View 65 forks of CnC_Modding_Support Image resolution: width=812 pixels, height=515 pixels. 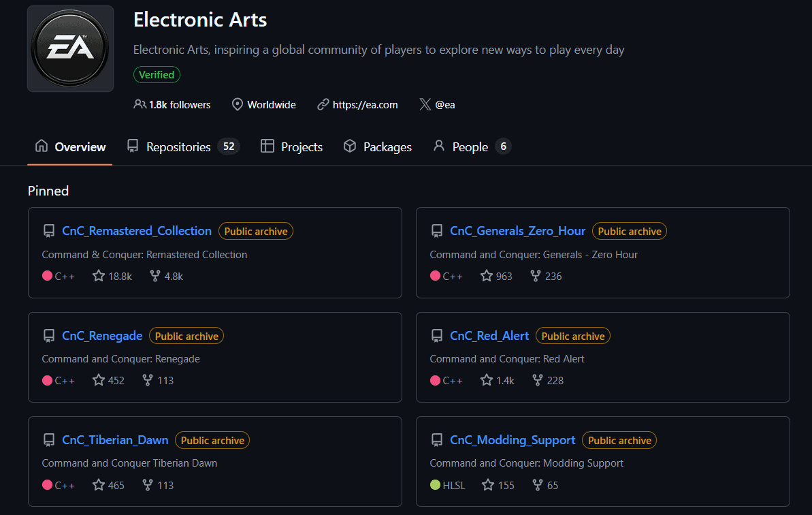[545, 485]
